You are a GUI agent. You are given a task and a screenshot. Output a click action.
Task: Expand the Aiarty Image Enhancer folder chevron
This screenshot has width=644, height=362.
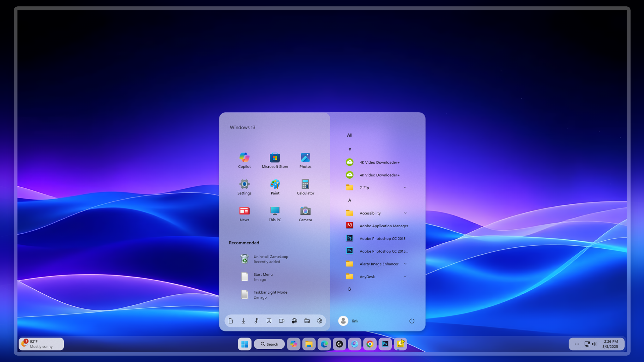[x=405, y=264]
